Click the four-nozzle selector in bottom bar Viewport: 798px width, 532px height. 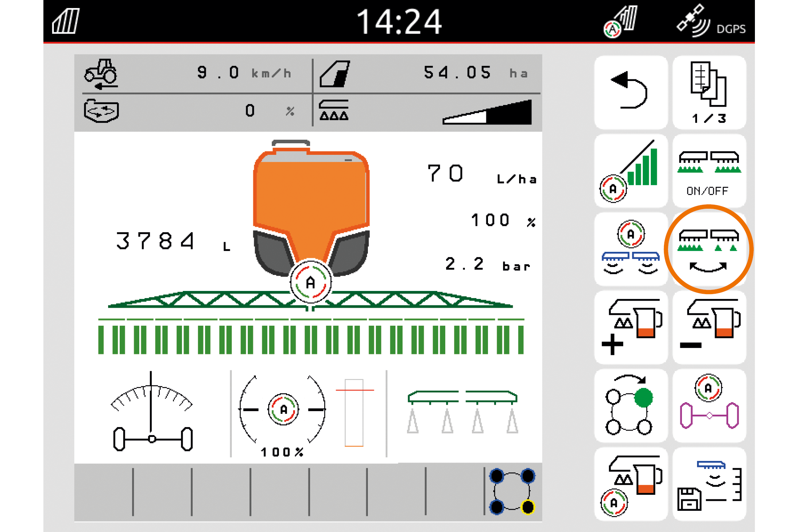tap(512, 492)
